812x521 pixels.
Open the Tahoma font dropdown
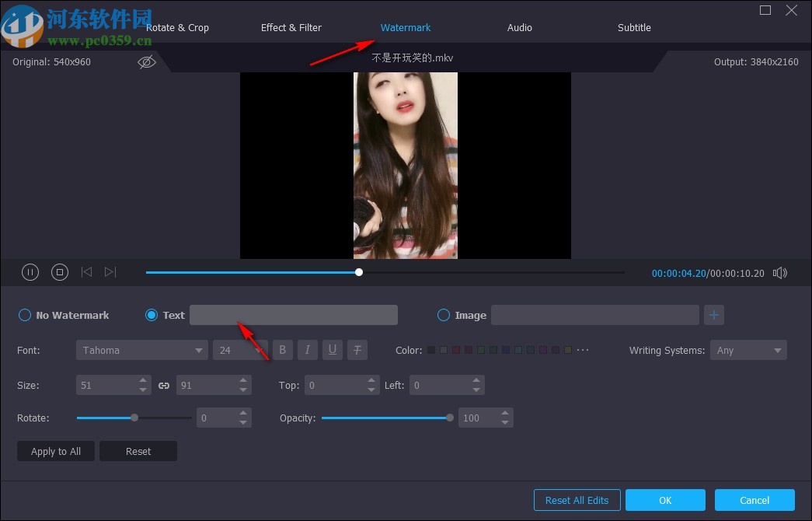[141, 350]
